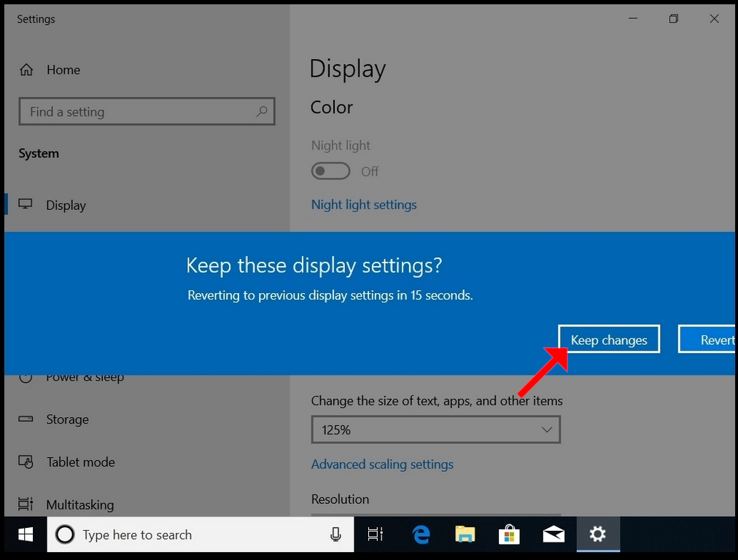Click the Home house icon
The image size is (738, 560).
point(26,70)
